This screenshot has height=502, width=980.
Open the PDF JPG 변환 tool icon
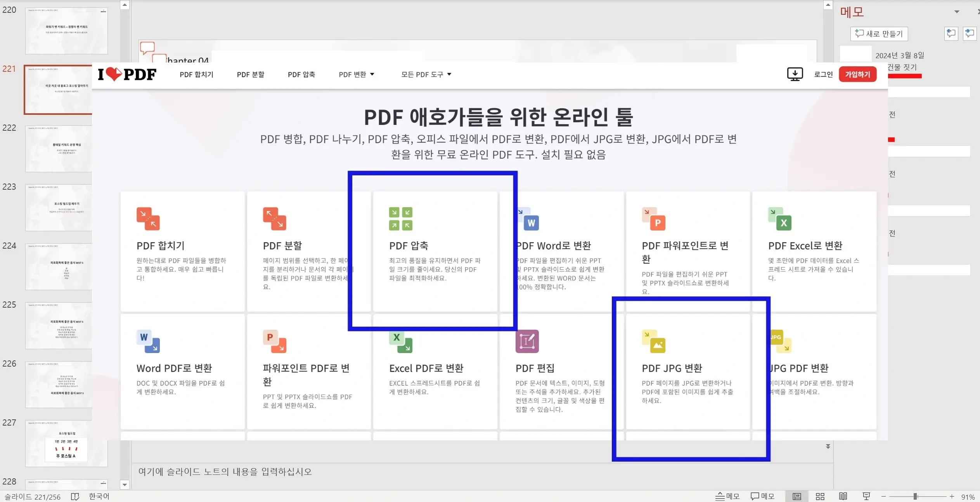pyautogui.click(x=653, y=341)
